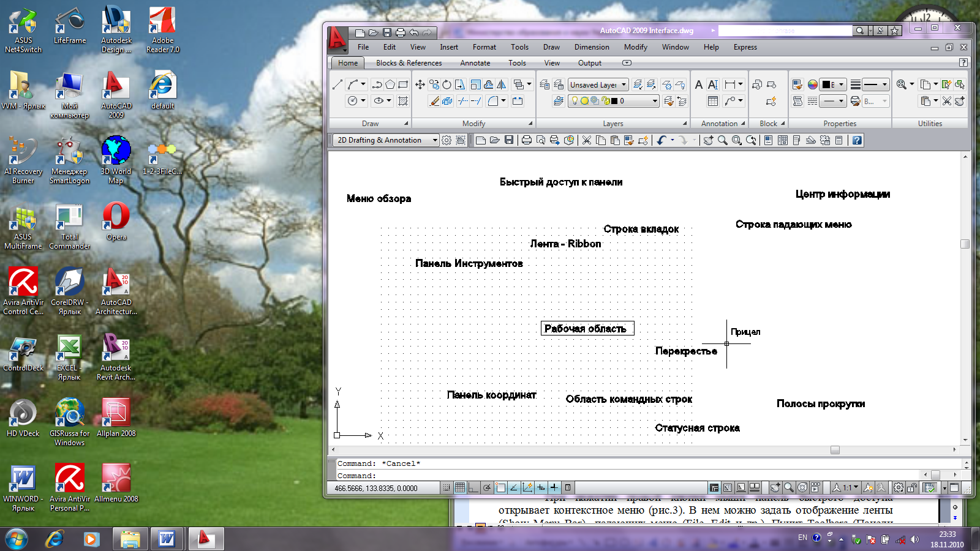Select the Multiline Text tool
The height and width of the screenshot is (551, 980).
click(x=699, y=84)
